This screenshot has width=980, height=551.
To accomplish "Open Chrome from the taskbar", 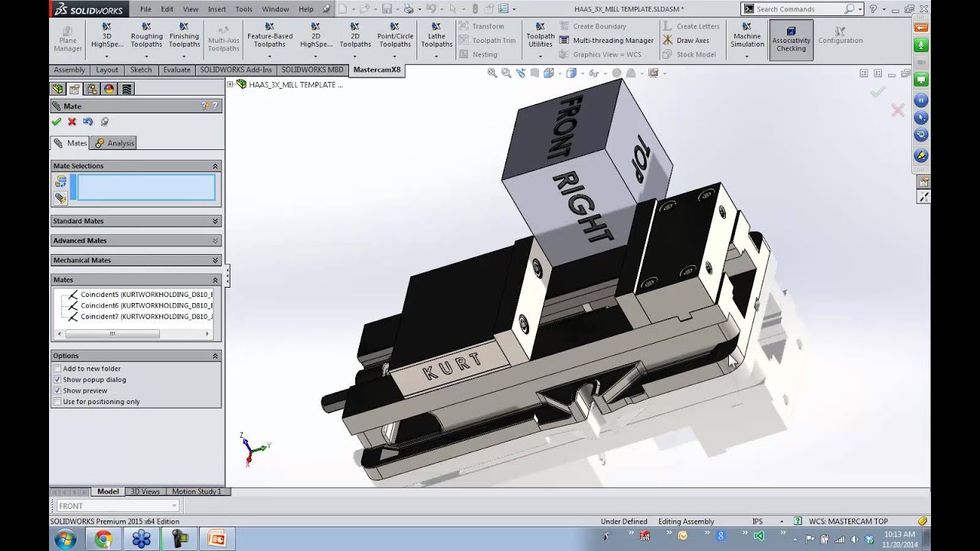I will point(103,540).
